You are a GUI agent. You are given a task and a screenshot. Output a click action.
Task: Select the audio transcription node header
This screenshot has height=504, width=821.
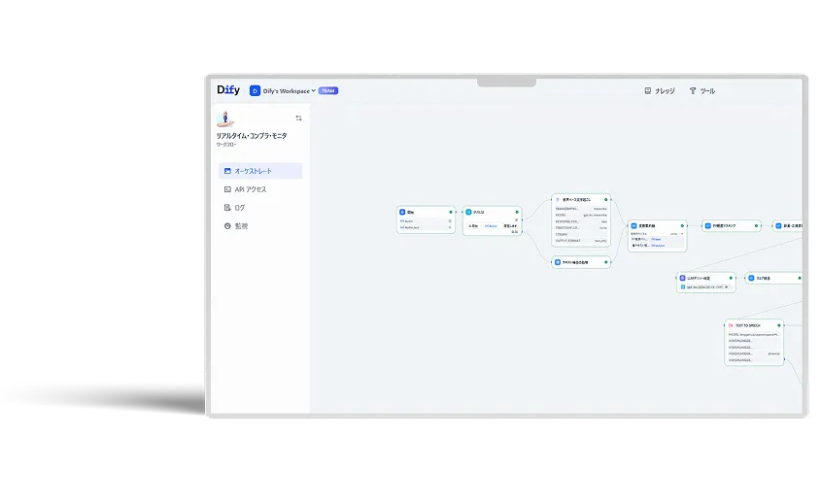coord(580,198)
